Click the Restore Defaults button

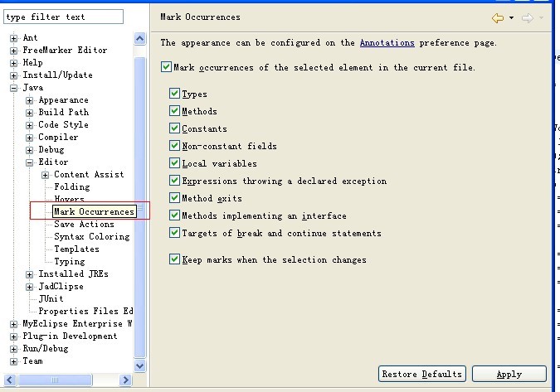pos(421,374)
